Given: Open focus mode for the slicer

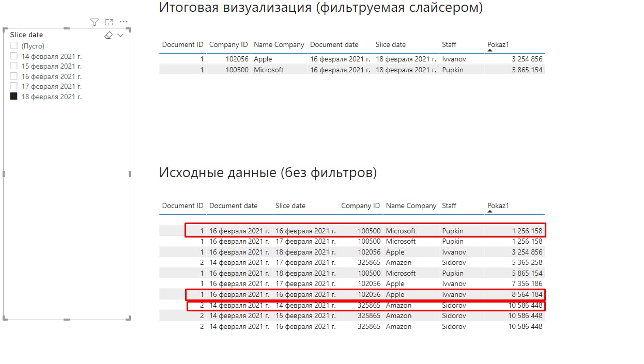Looking at the screenshot, I should (109, 22).
